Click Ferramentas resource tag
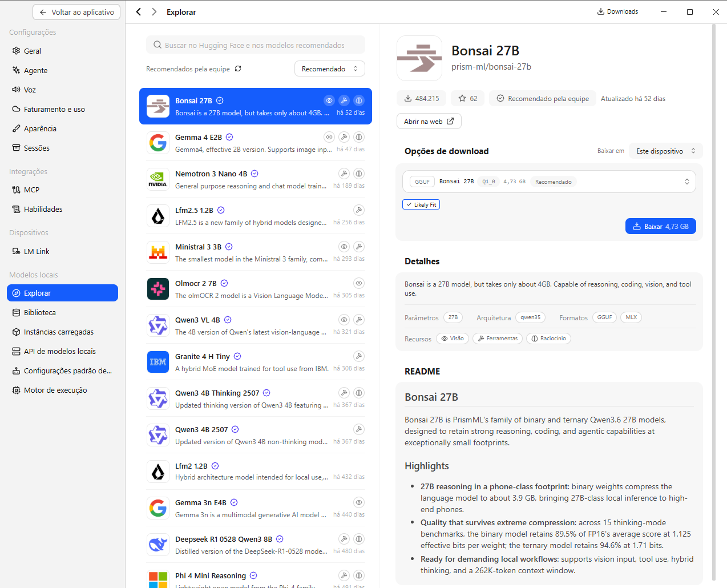The image size is (727, 588). coord(498,339)
